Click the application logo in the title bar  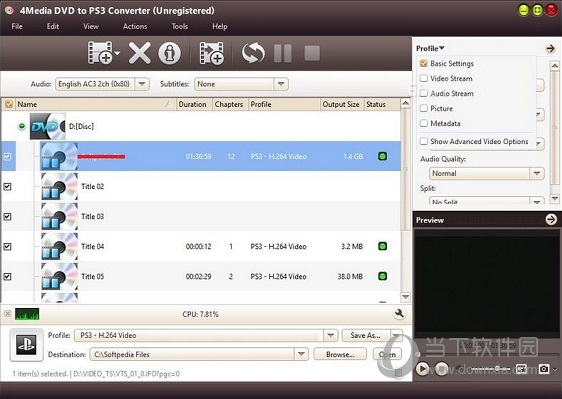(9, 10)
